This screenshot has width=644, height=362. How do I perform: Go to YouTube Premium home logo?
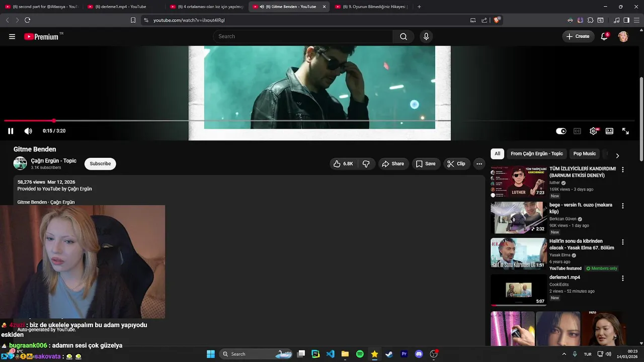tap(42, 37)
